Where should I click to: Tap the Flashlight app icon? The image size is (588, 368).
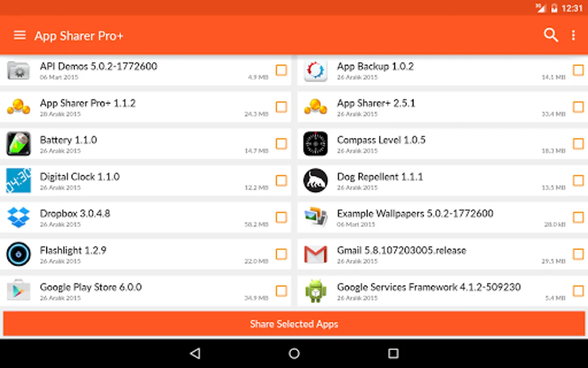[x=18, y=254]
